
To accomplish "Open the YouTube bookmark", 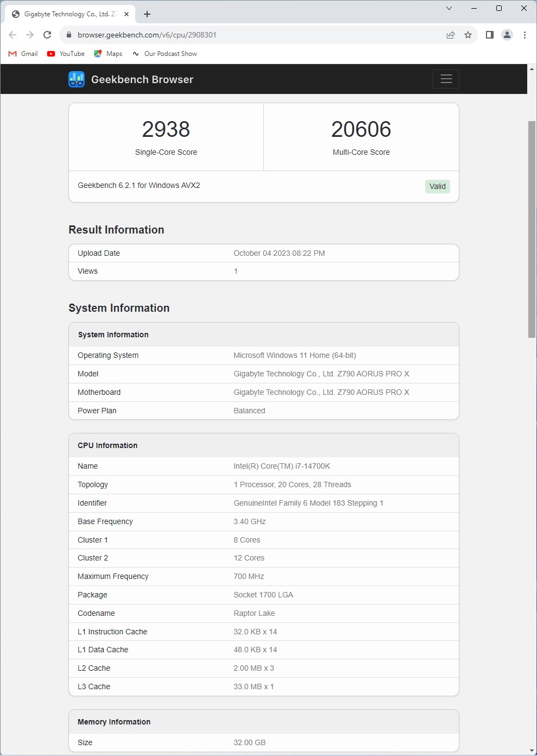I will point(66,54).
